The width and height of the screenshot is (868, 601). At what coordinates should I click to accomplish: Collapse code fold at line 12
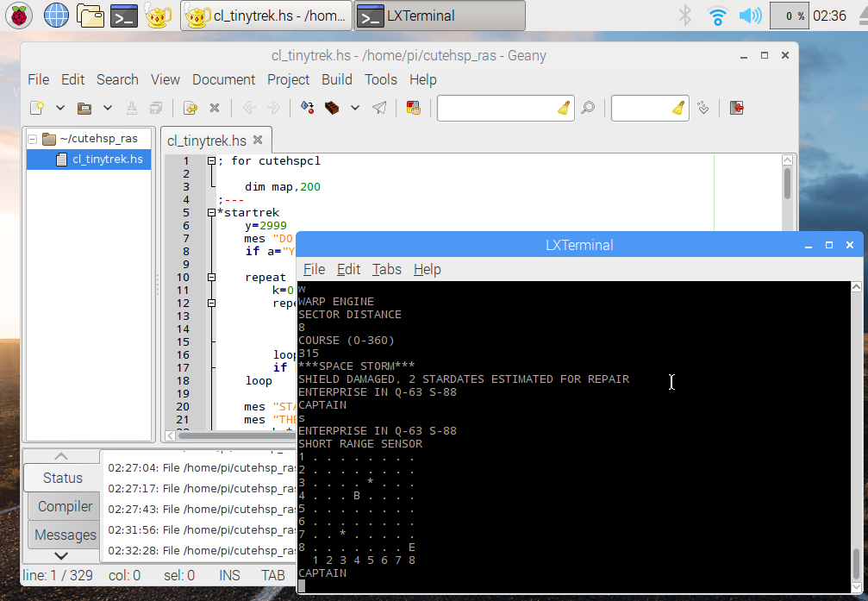click(211, 303)
